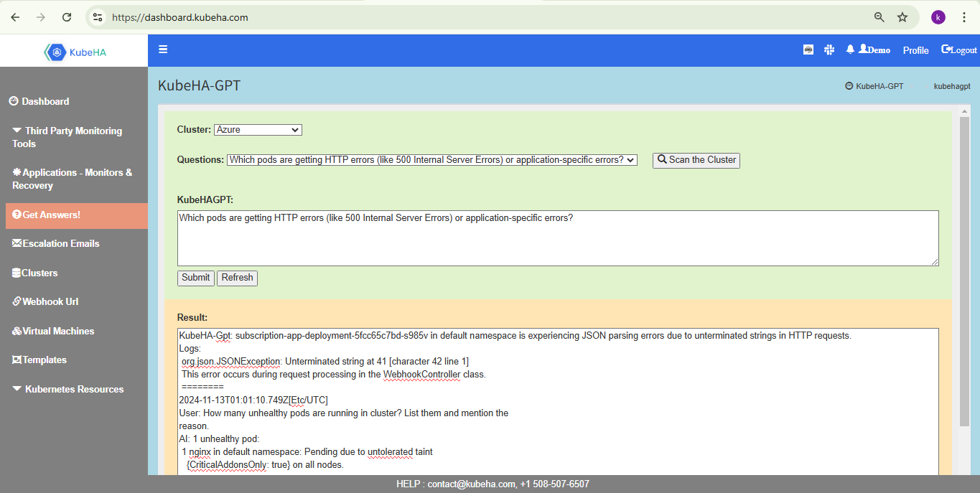Go forward in the browser
The image size is (980, 493).
pos(41,17)
